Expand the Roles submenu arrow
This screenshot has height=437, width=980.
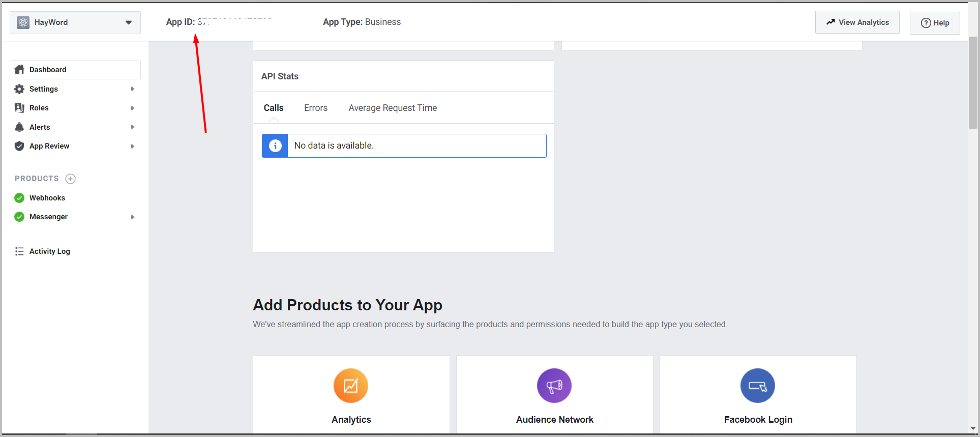(133, 108)
